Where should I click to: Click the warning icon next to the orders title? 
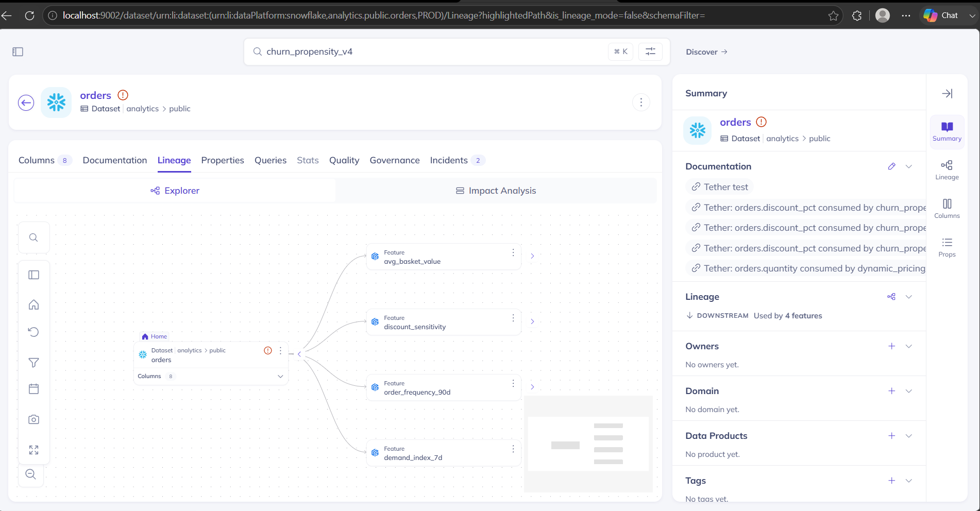pos(123,95)
